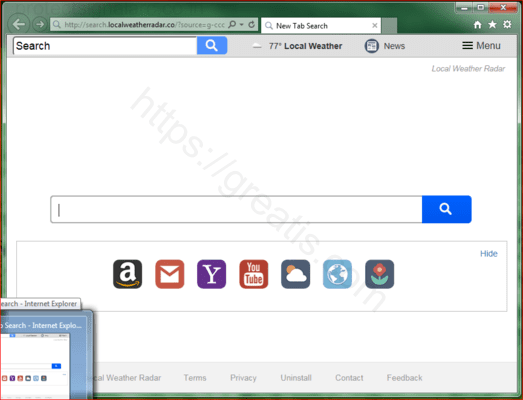
Task: Go to browser Home page icon
Action: click(478, 25)
